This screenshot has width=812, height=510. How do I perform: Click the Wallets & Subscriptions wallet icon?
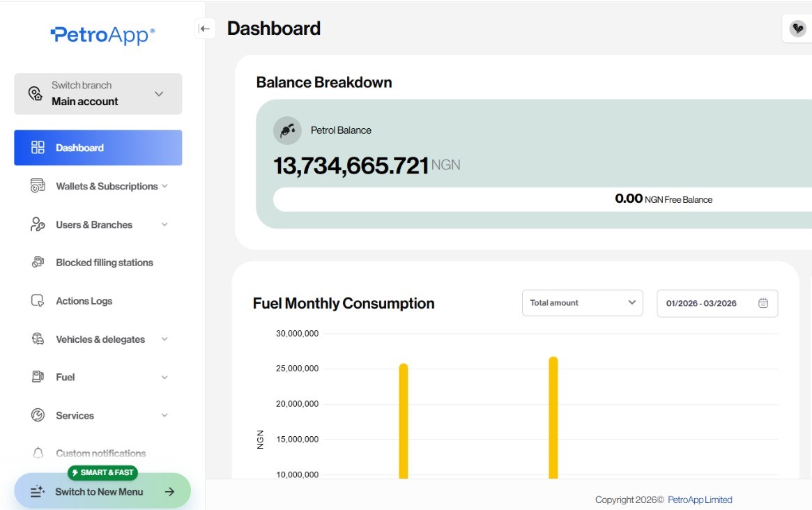tap(38, 186)
